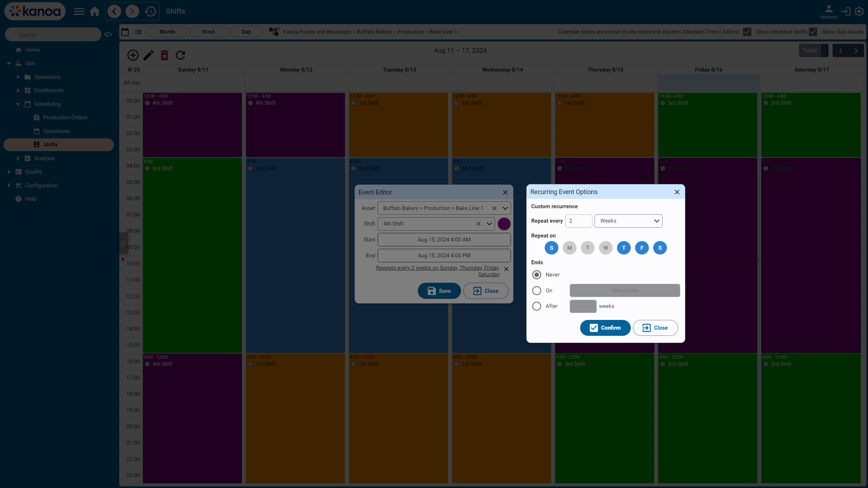Click the Repeat every number field

pyautogui.click(x=579, y=221)
